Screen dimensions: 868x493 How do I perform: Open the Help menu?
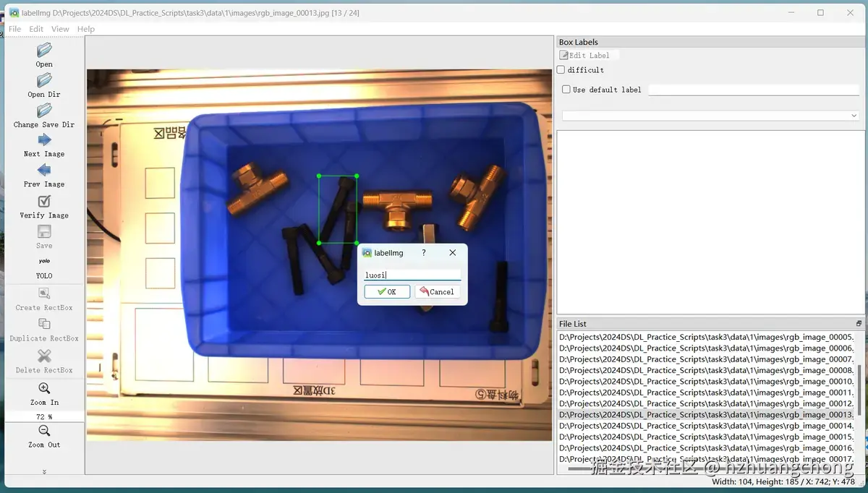(86, 29)
